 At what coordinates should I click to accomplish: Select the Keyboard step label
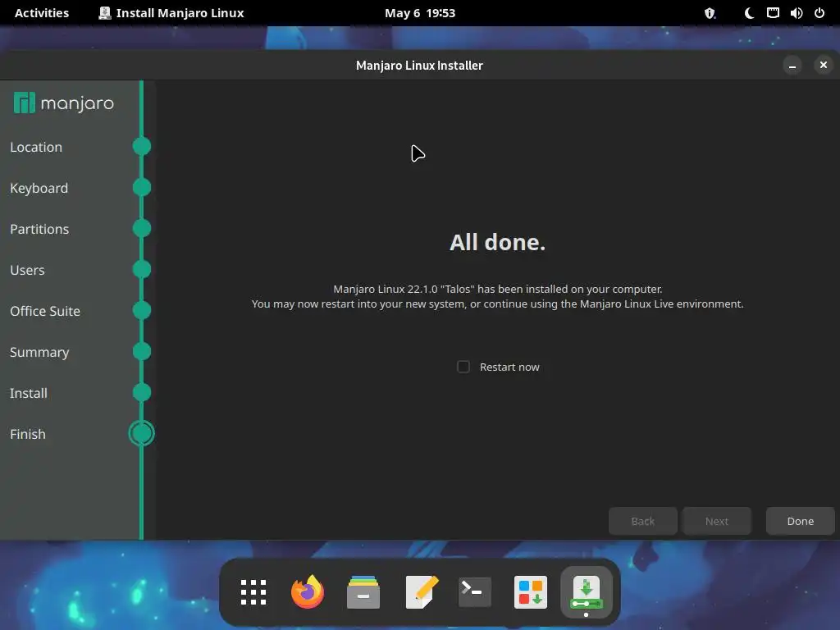[39, 189]
